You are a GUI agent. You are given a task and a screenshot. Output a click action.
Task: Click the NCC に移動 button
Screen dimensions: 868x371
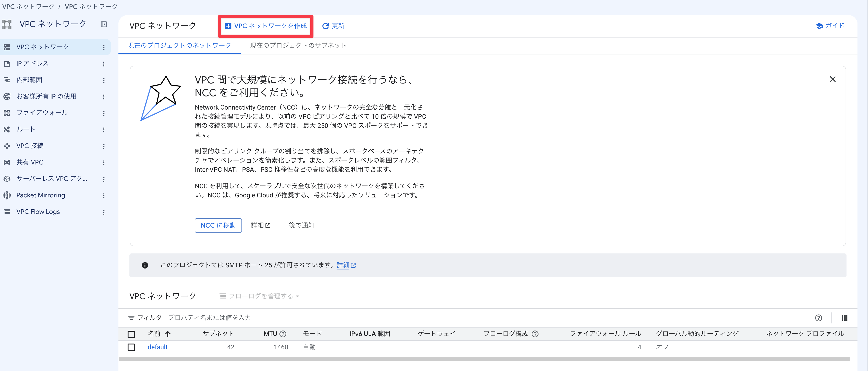point(218,226)
